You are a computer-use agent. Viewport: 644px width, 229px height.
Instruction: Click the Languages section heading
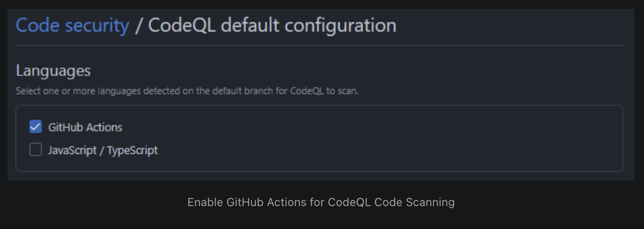pos(53,70)
